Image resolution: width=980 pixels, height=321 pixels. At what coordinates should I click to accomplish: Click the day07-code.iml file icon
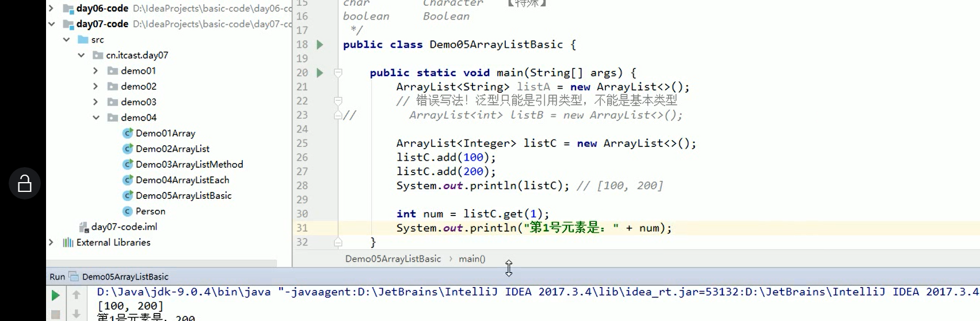point(83,227)
